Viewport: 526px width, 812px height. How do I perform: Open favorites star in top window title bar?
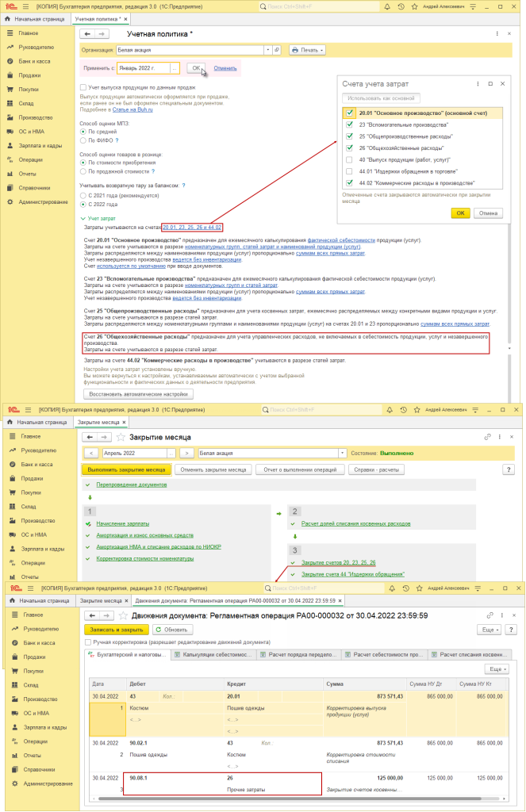[x=415, y=6]
